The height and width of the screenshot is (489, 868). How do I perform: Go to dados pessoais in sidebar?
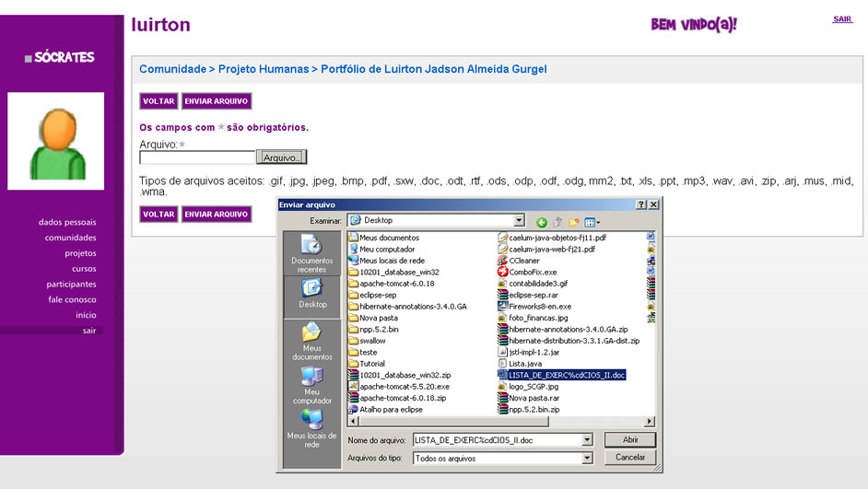(66, 222)
